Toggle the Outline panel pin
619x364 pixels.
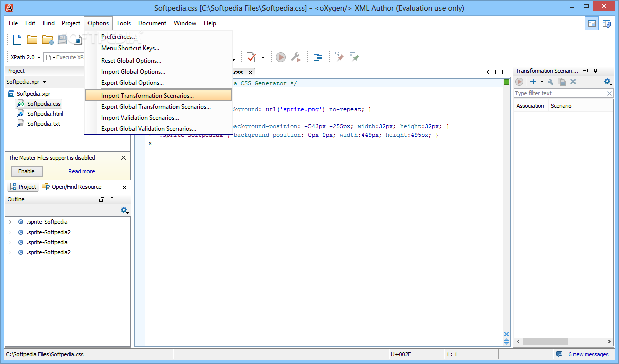(x=112, y=200)
